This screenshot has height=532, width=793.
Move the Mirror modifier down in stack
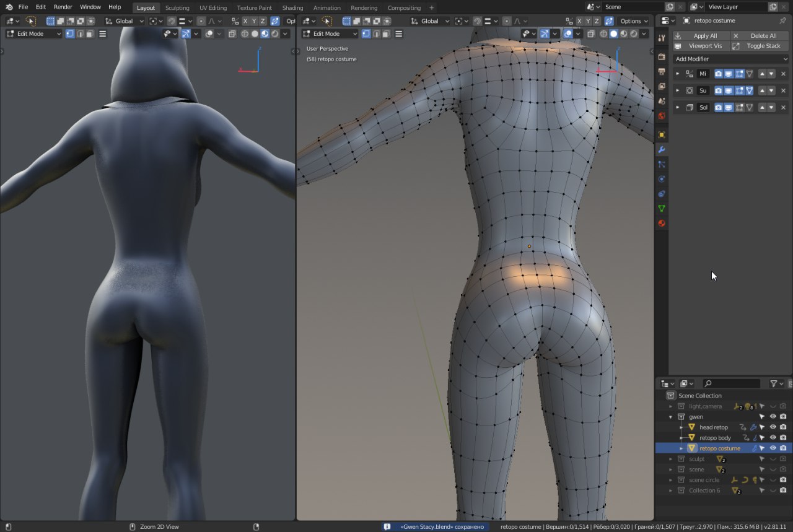click(771, 74)
